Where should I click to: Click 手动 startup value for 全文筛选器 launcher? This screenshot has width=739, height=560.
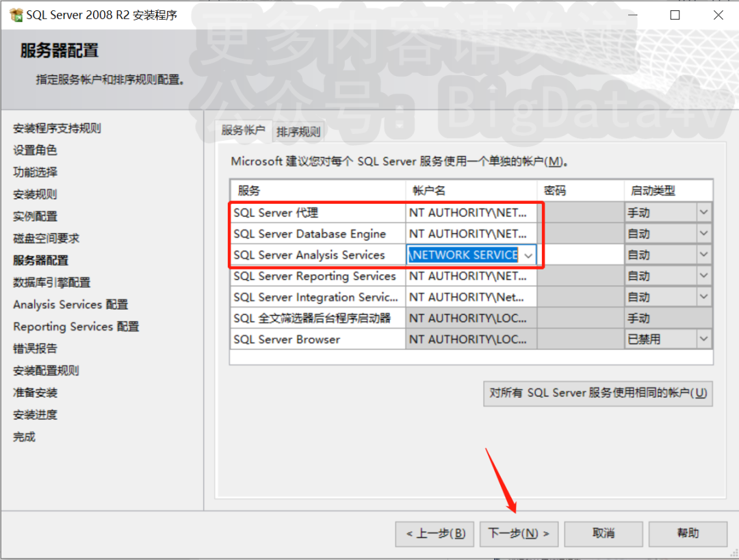[x=669, y=319]
